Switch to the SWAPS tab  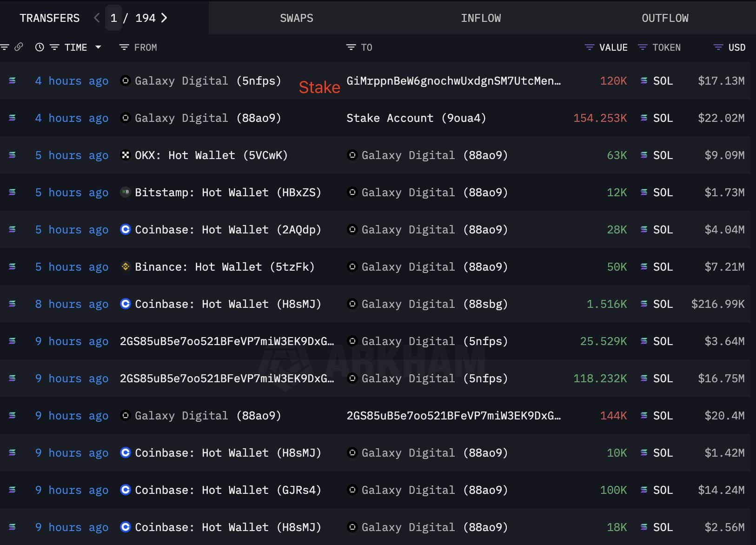296,18
